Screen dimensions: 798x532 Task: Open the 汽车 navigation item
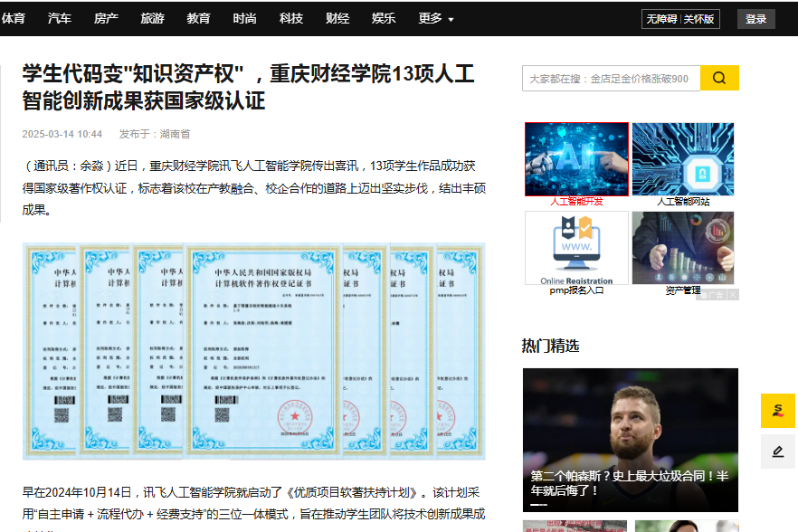[60, 18]
